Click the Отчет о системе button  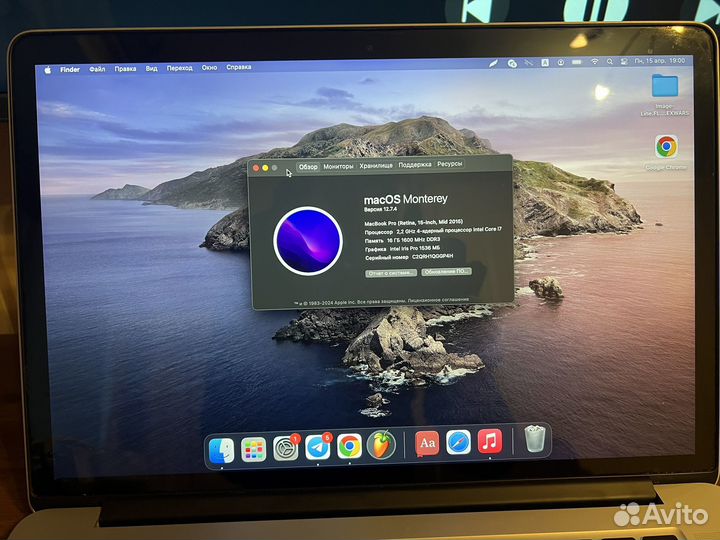pyautogui.click(x=391, y=273)
